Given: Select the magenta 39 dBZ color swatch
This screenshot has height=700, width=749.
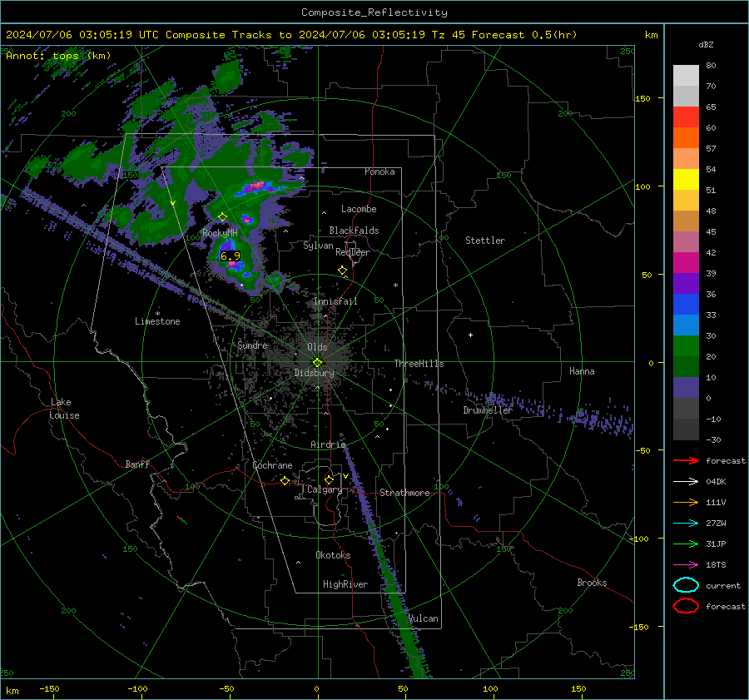Looking at the screenshot, I should click(686, 263).
